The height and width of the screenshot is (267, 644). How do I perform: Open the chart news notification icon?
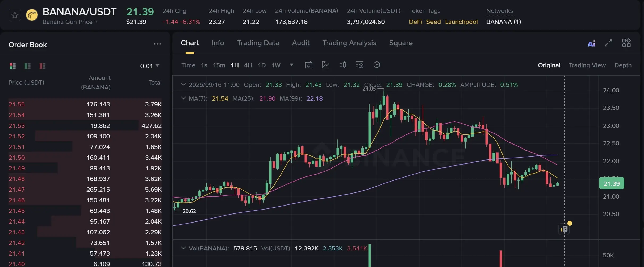click(564, 229)
